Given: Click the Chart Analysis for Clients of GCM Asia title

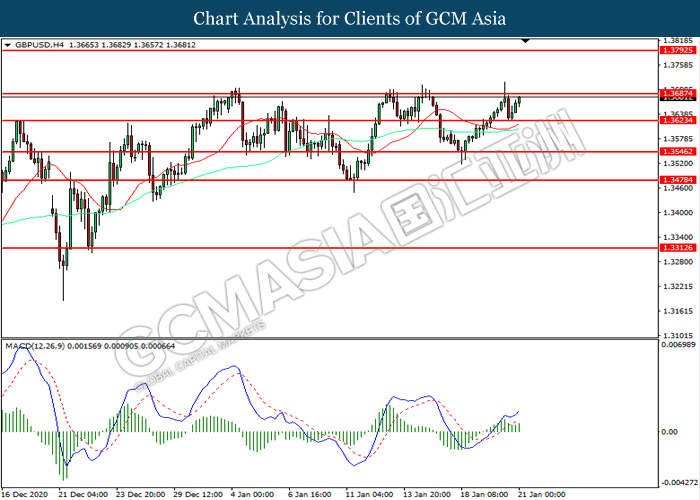Looking at the screenshot, I should coord(350,19).
